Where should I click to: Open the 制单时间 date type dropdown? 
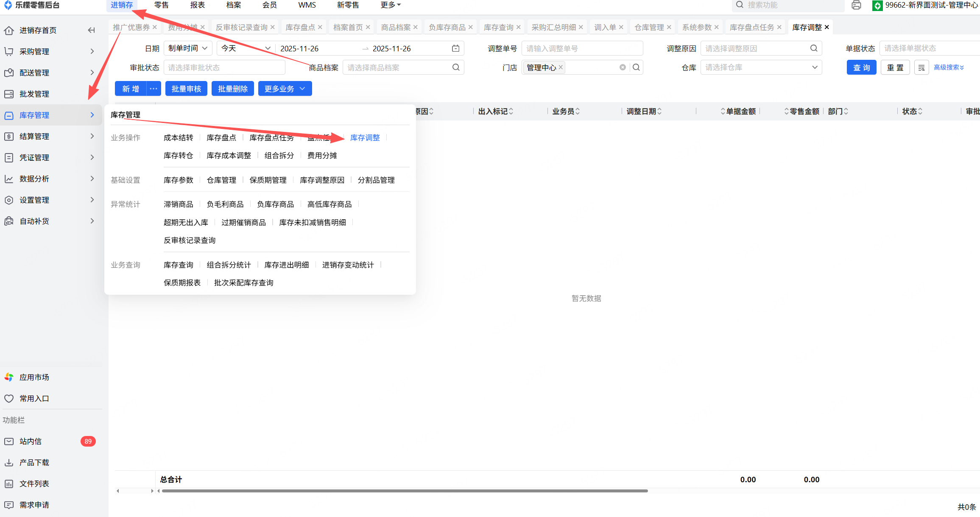click(187, 48)
